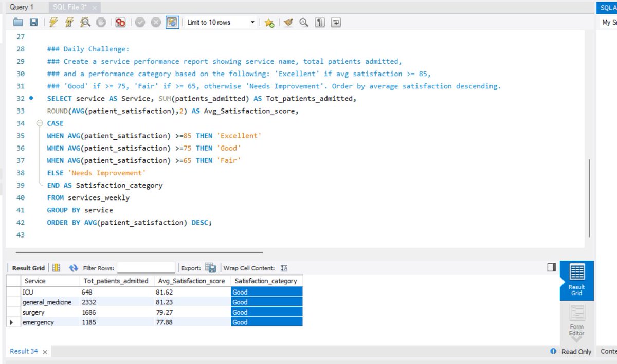
Task: Beautify the query with the broom icon
Action: [288, 23]
